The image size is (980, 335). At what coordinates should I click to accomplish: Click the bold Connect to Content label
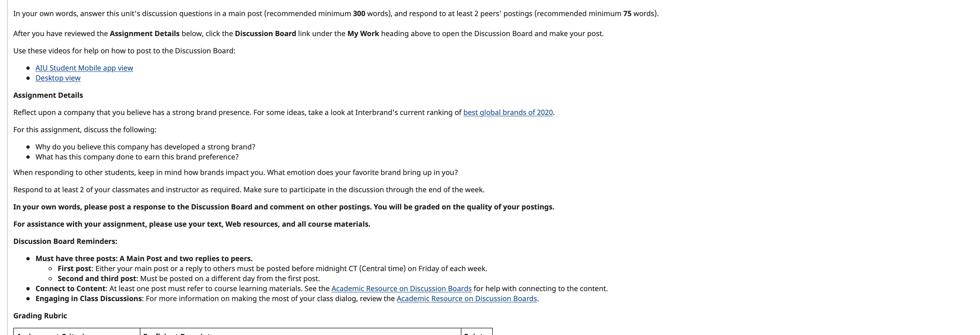[70, 289]
